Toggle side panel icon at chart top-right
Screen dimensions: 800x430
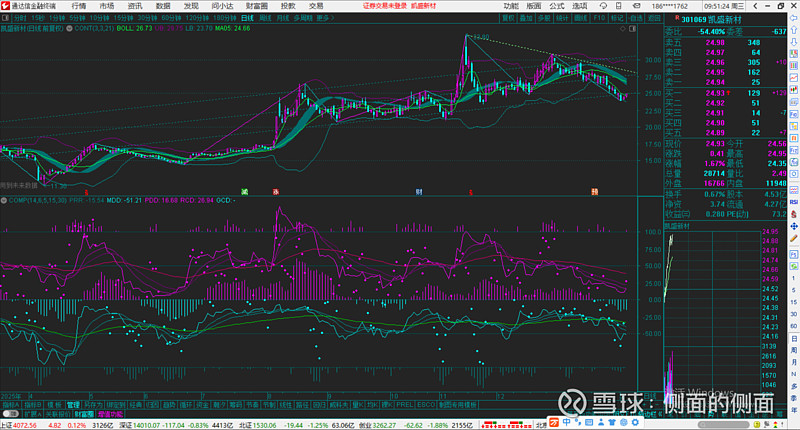coord(633,29)
